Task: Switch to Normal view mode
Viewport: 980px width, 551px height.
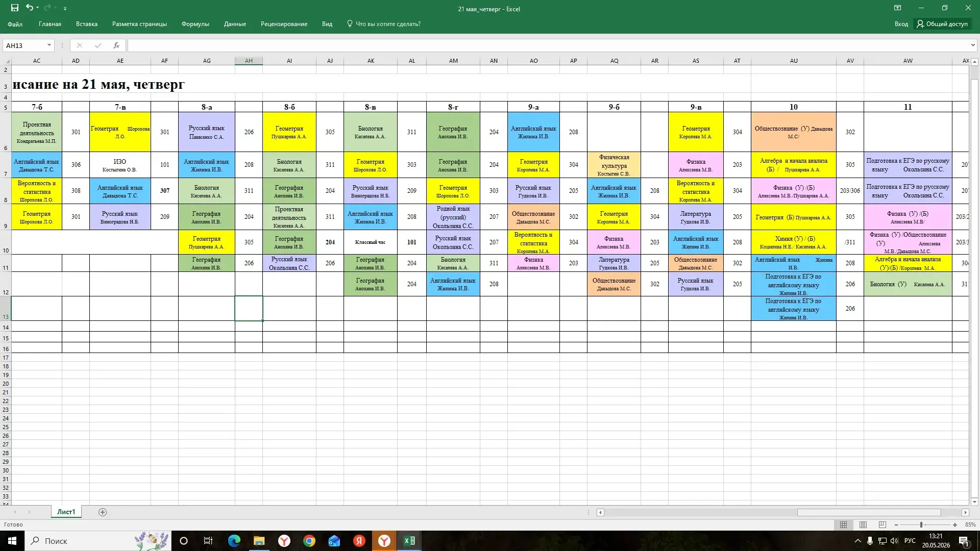Action: (x=844, y=525)
